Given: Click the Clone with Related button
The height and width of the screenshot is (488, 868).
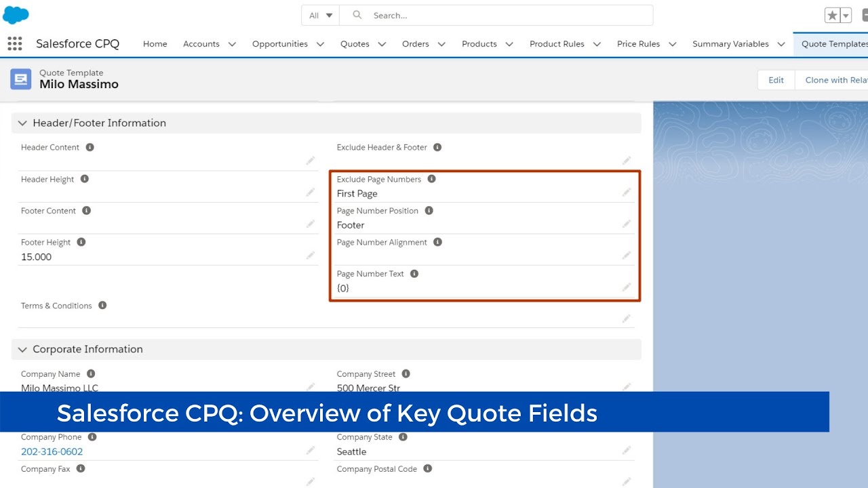Looking at the screenshot, I should [x=831, y=80].
